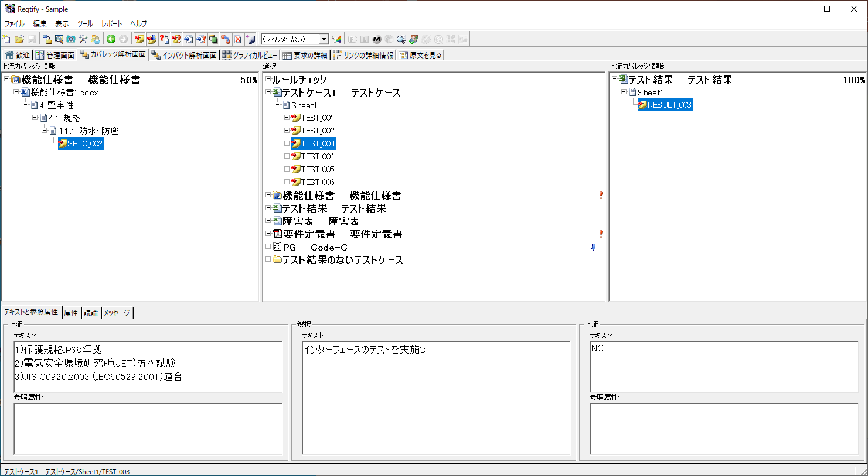The height and width of the screenshot is (476, 868).
Task: Click the colorful filter icon beside dropdown
Action: pyautogui.click(x=336, y=39)
